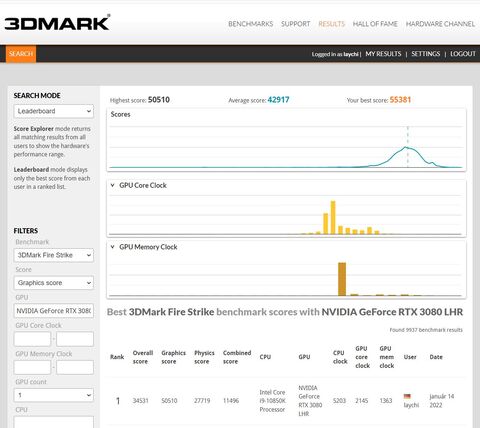Click the peak of the Scores distribution curve
Viewport: 480px width, 428px height.
[x=406, y=147]
